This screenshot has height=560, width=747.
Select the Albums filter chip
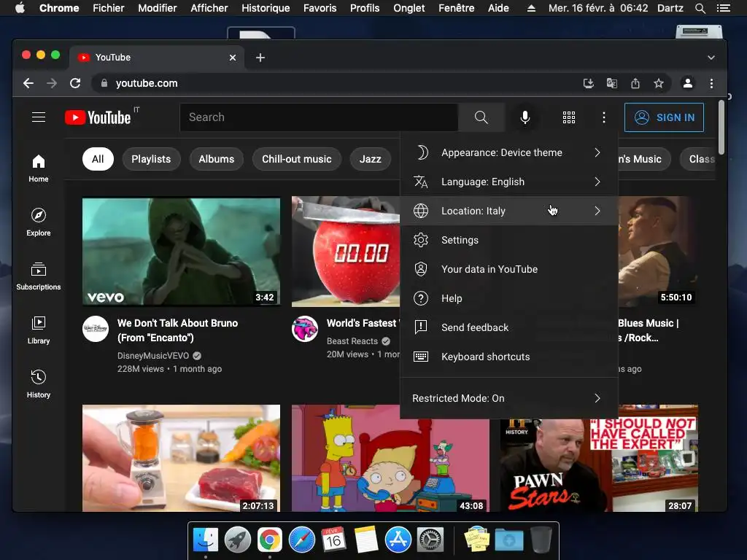tap(216, 159)
